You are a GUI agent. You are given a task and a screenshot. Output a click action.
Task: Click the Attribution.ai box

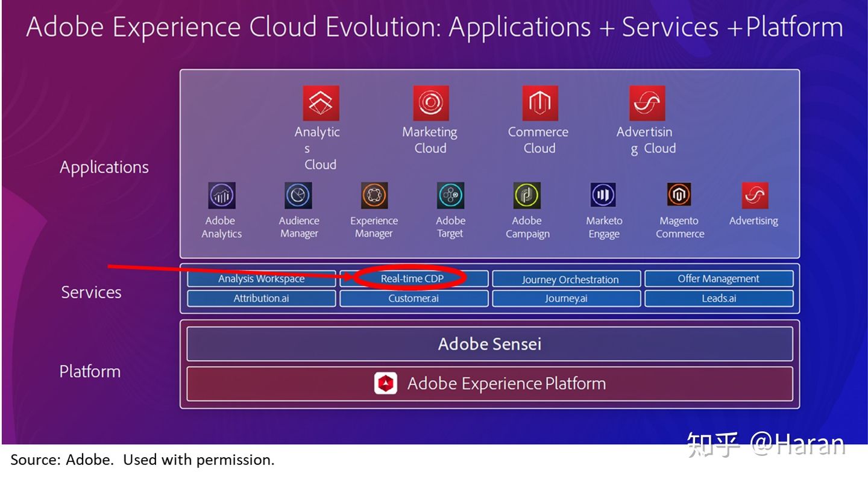(262, 298)
